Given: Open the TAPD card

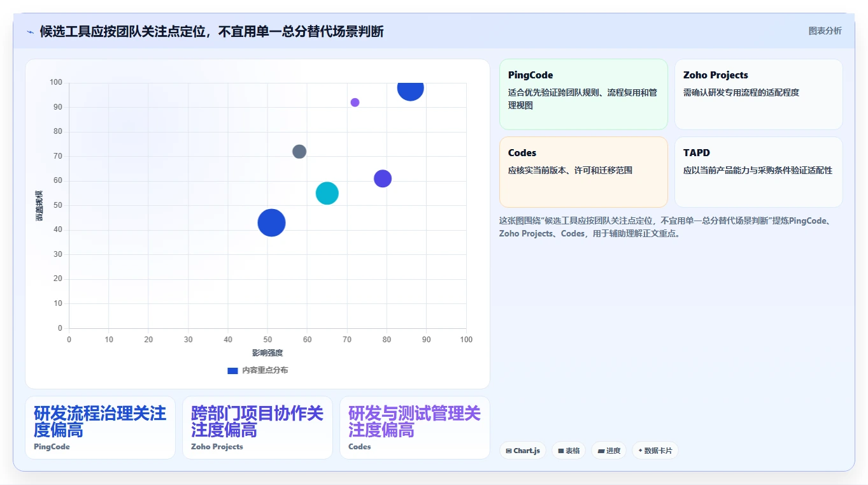Looking at the screenshot, I should (x=758, y=172).
